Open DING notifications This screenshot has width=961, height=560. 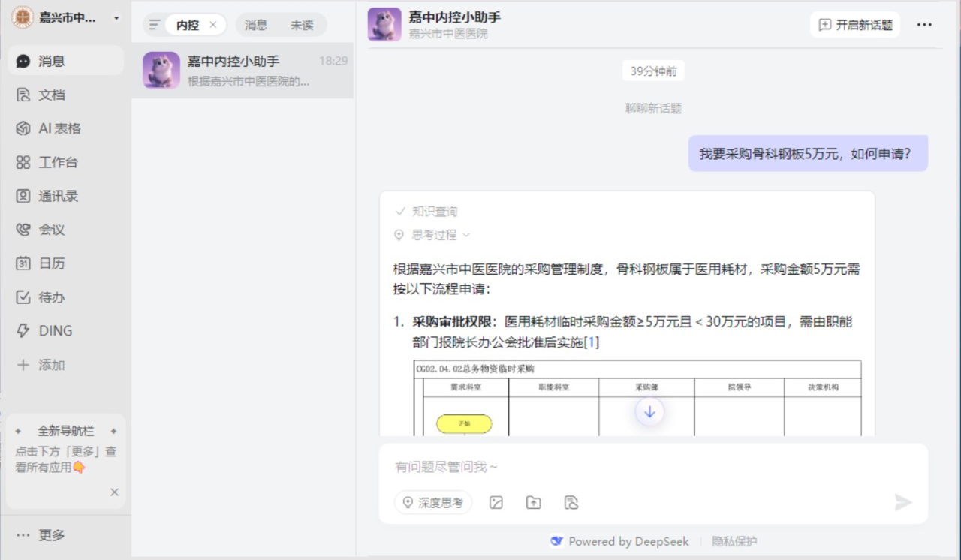[54, 331]
